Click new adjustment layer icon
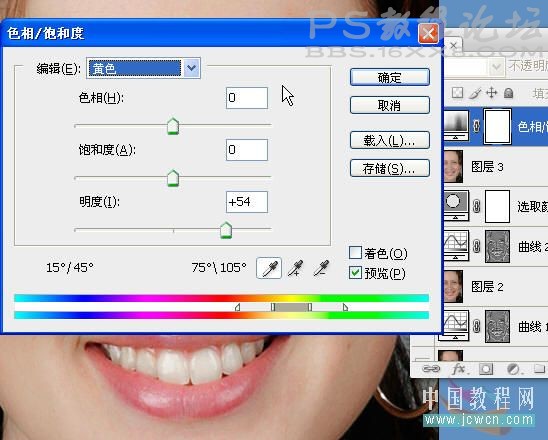The height and width of the screenshot is (440, 548). [513, 369]
